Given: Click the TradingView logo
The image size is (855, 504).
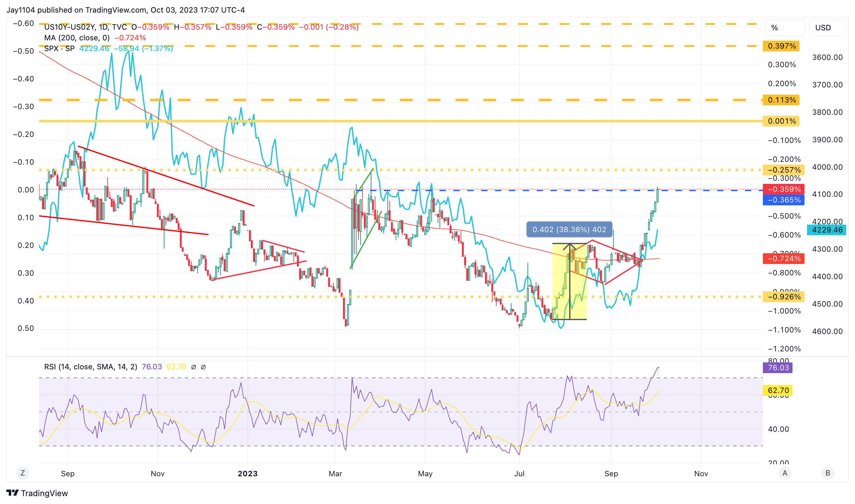Looking at the screenshot, I should click(37, 493).
